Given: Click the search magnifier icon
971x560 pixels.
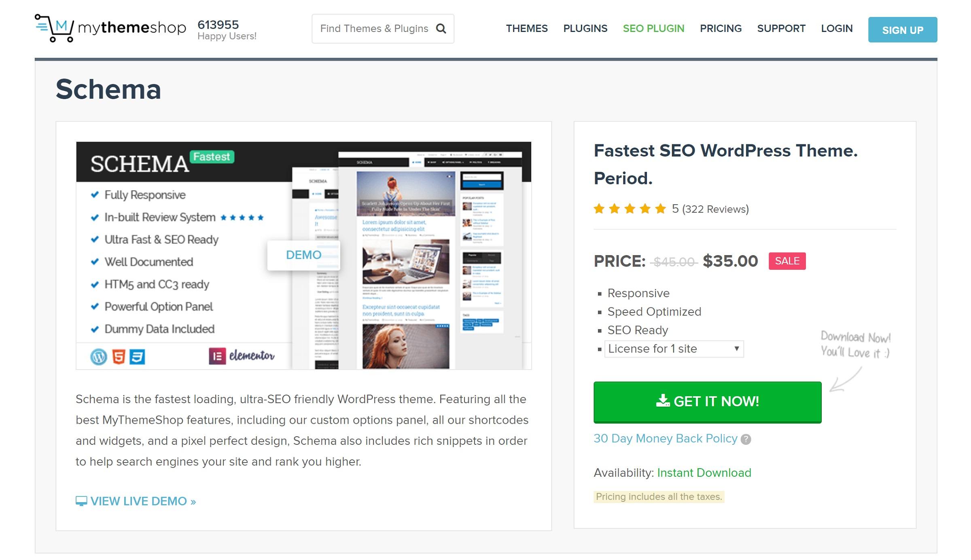Looking at the screenshot, I should (440, 30).
